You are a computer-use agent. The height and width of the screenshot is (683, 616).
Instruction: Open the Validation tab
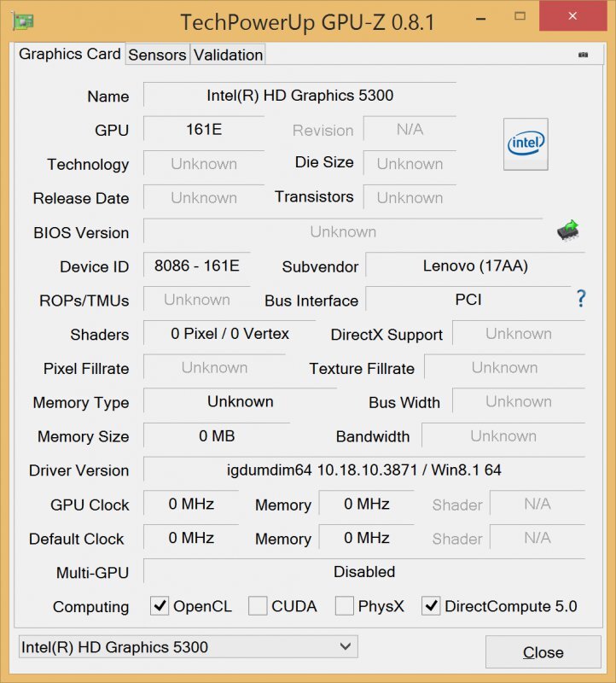click(227, 55)
